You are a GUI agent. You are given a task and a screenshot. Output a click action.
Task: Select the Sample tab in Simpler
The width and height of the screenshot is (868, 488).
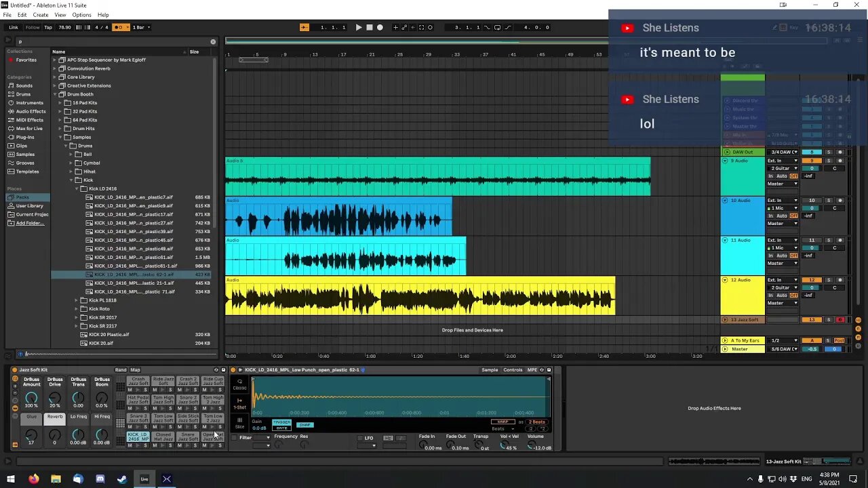pyautogui.click(x=490, y=370)
